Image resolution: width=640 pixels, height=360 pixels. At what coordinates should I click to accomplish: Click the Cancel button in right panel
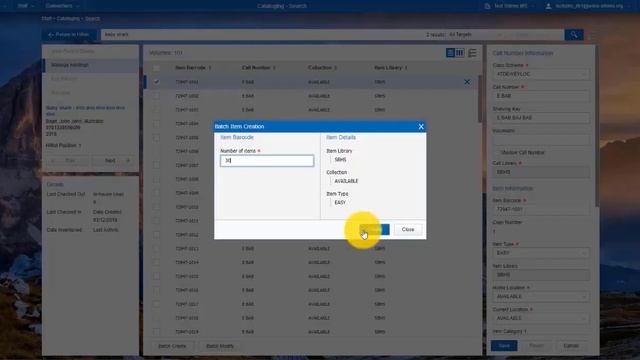pos(571,346)
